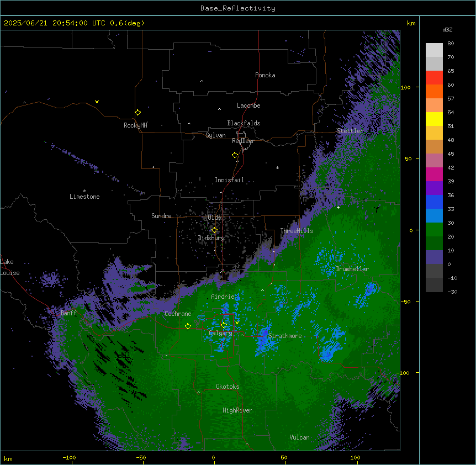Select the yellow V marker northwest of RockyMH
This screenshot has height=465, width=476.
tap(97, 102)
